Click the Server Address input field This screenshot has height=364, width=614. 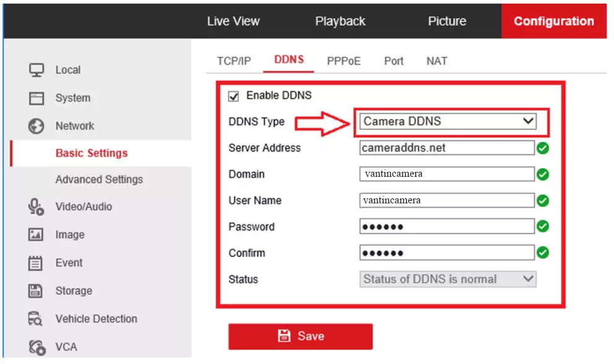[447, 148]
